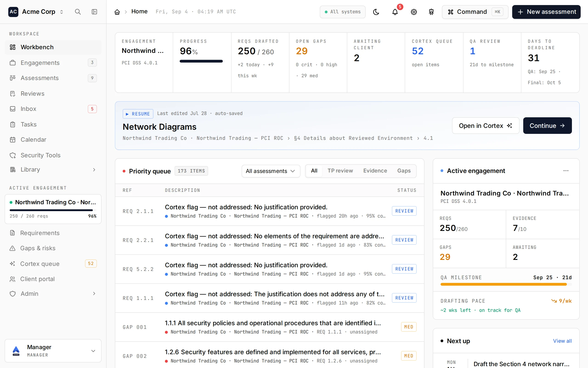Open Tasks in sidebar
This screenshot has height=368, width=588.
point(53,124)
